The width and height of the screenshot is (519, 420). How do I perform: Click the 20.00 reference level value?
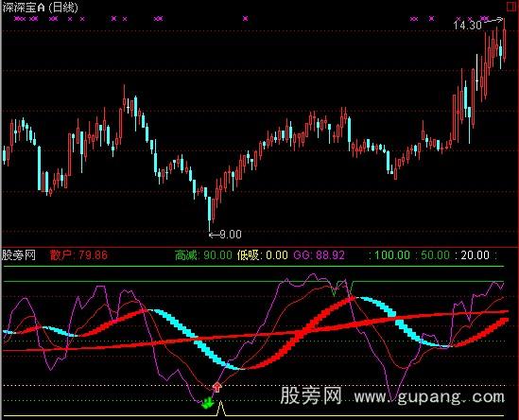pos(475,255)
